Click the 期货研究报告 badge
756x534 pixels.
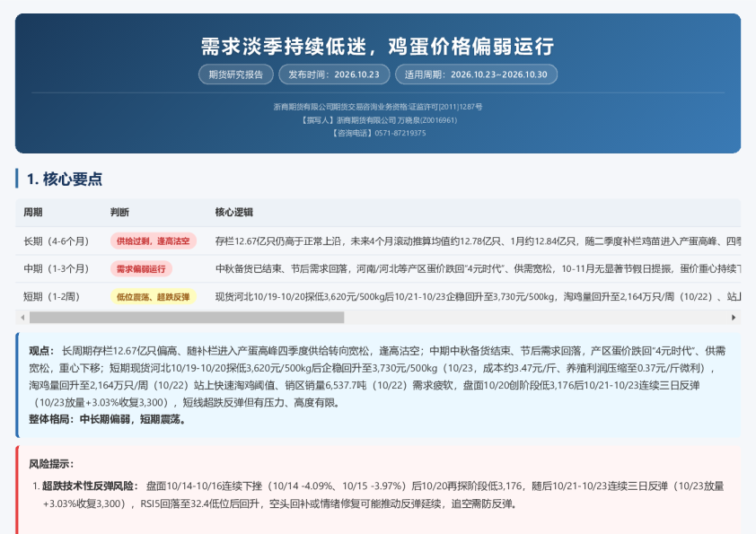click(236, 74)
